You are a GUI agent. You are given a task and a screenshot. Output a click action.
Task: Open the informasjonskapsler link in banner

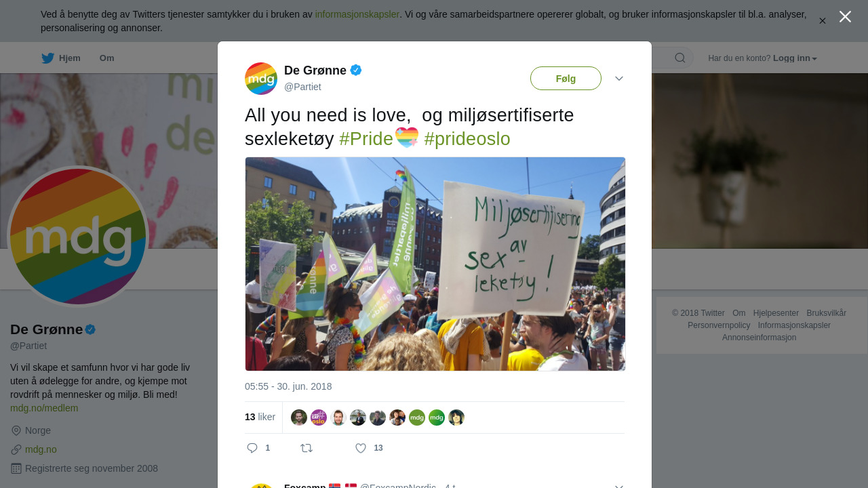357,14
